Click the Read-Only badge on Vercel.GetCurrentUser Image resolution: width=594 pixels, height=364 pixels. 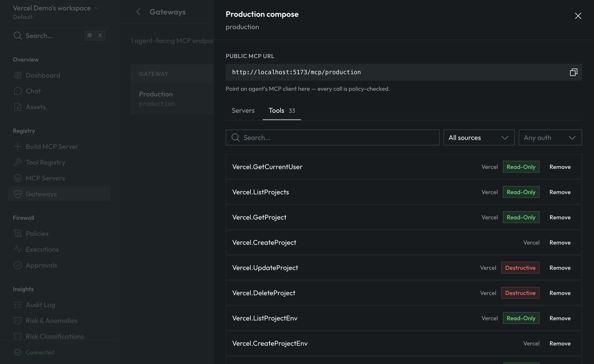click(521, 167)
